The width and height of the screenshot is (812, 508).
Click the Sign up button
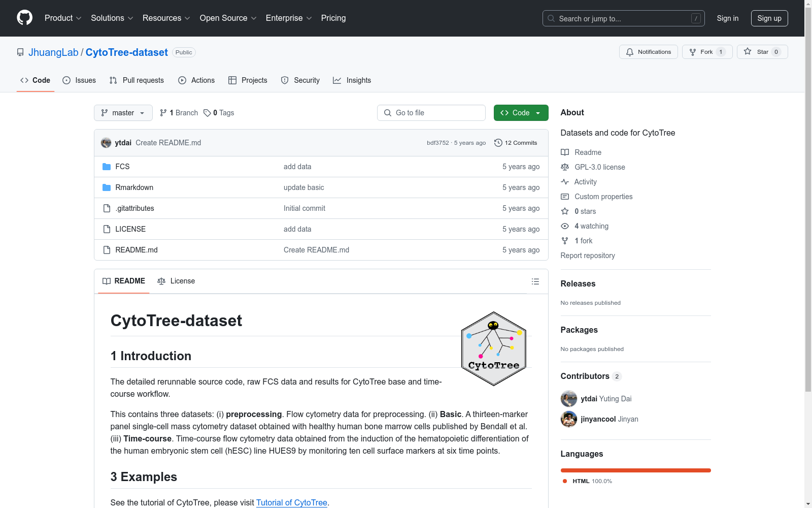click(x=769, y=18)
